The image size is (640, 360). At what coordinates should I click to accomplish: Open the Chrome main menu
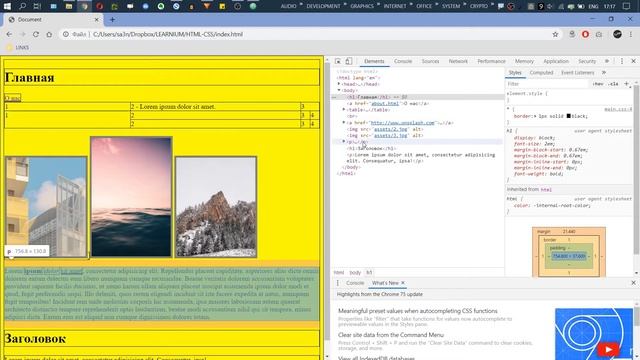pyautogui.click(x=631, y=34)
